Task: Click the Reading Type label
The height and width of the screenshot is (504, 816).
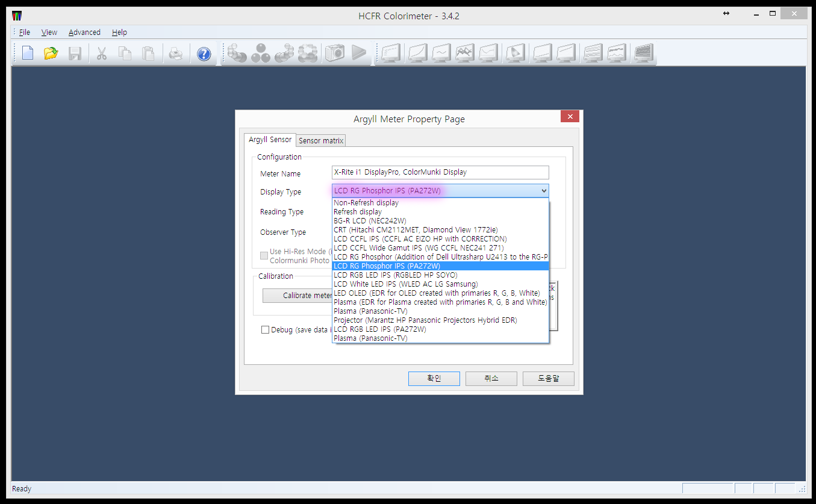Action: [x=282, y=212]
